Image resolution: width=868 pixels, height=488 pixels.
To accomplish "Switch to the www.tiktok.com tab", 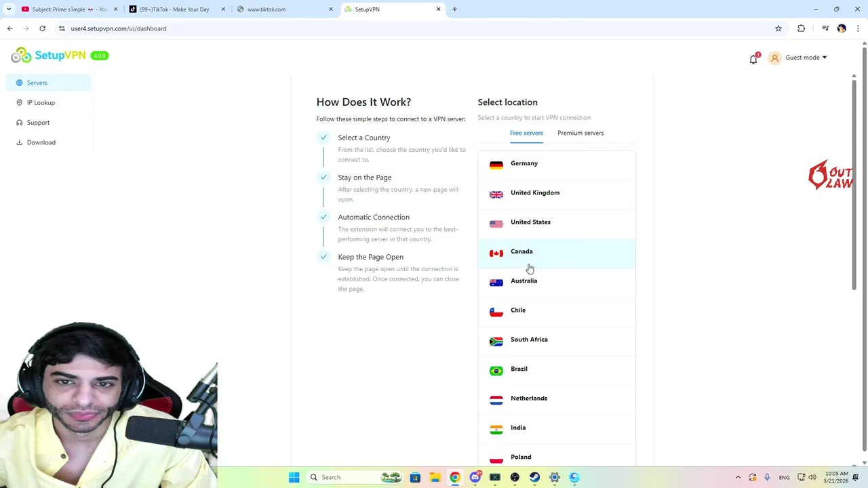I will pyautogui.click(x=285, y=9).
